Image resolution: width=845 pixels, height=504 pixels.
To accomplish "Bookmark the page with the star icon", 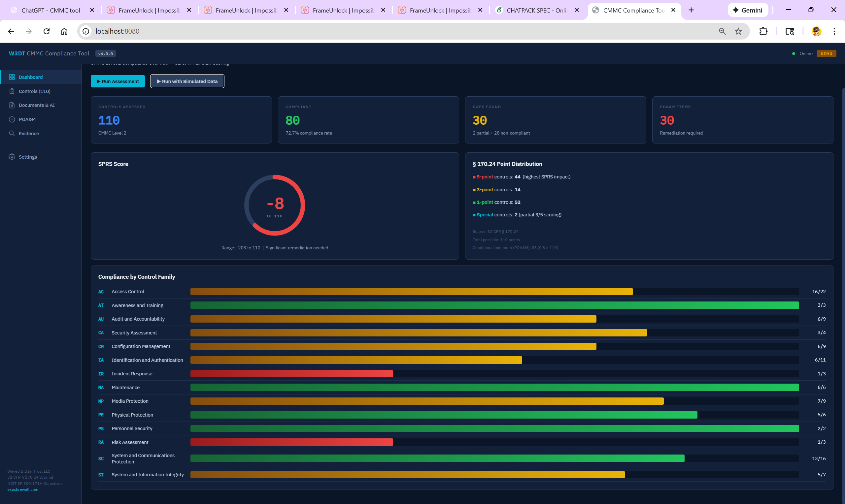I will click(x=738, y=31).
